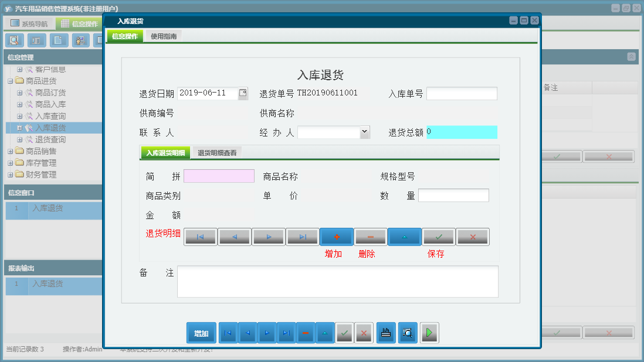Open the 信息操作 tab in main window
The width and height of the screenshot is (644, 362).
(80, 24)
